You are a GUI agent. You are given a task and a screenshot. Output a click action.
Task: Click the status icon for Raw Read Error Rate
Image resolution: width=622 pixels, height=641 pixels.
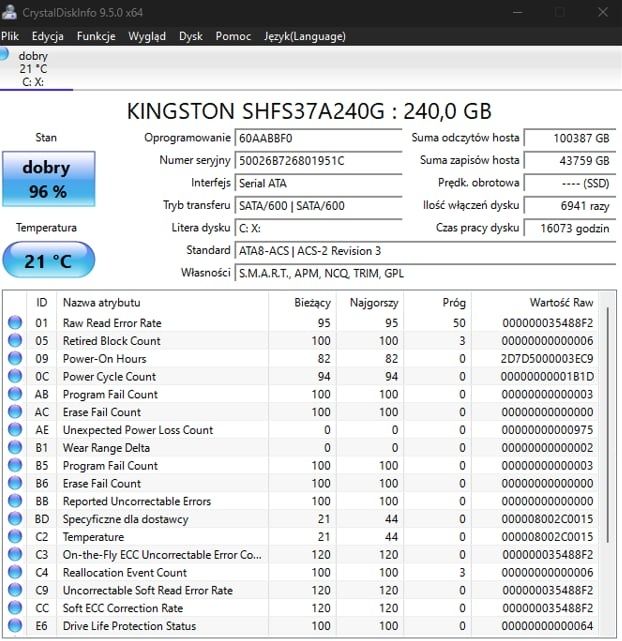[15, 323]
